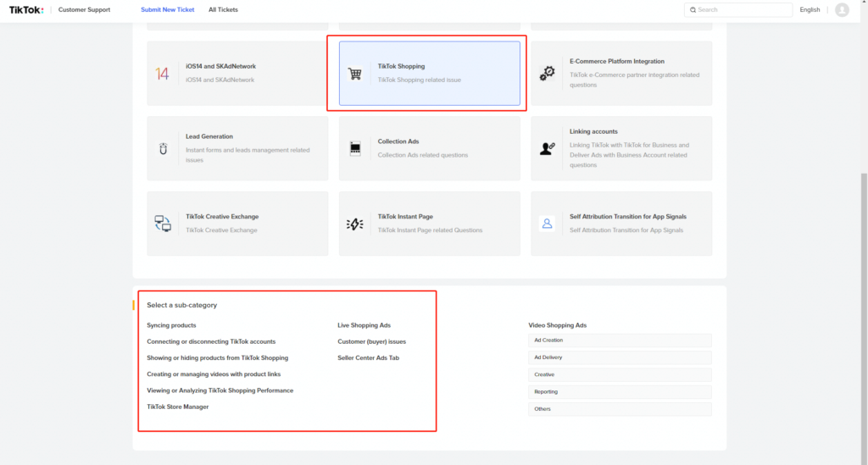Click 'TikTok Instant Page related Questions' description
The height and width of the screenshot is (465, 868).
tap(430, 230)
